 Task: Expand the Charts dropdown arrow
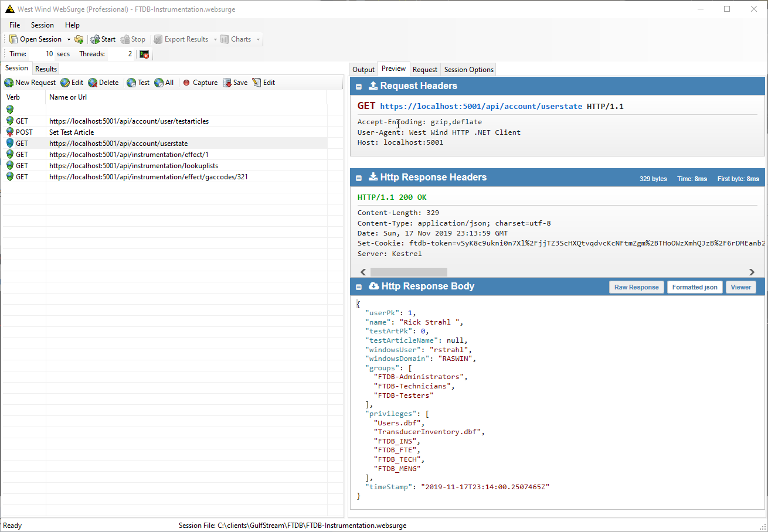(257, 39)
